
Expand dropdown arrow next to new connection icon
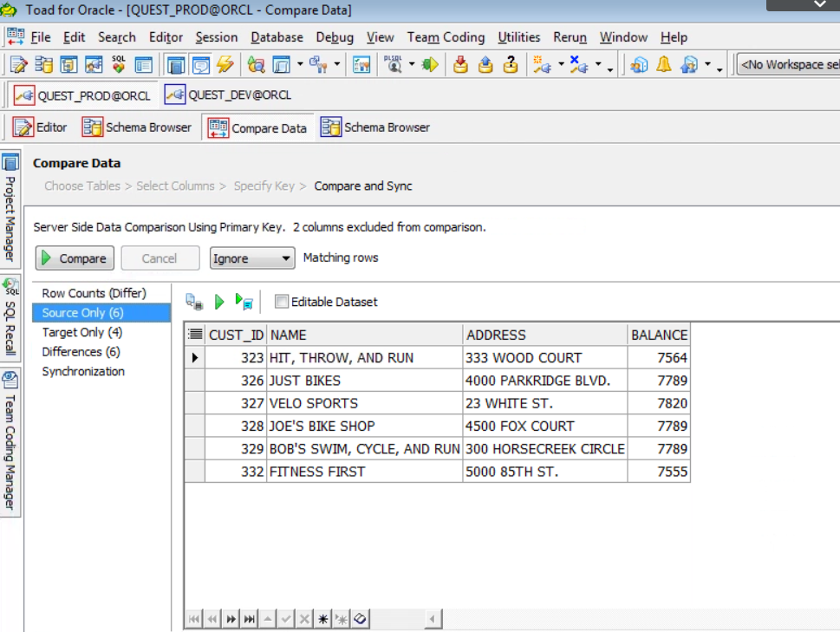point(561,65)
